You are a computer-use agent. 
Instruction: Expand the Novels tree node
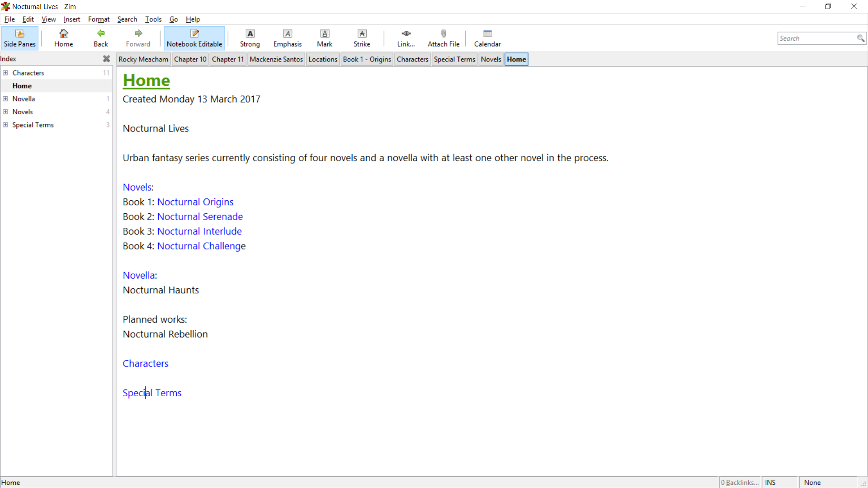click(x=5, y=112)
